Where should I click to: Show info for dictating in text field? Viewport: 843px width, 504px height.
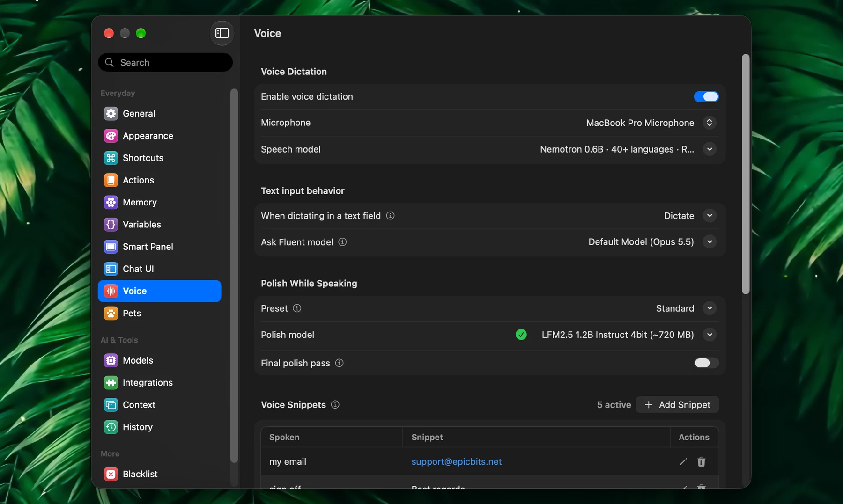point(390,216)
